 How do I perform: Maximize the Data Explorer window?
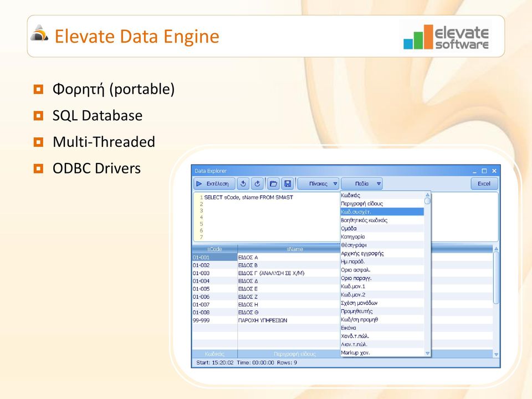coord(484,171)
